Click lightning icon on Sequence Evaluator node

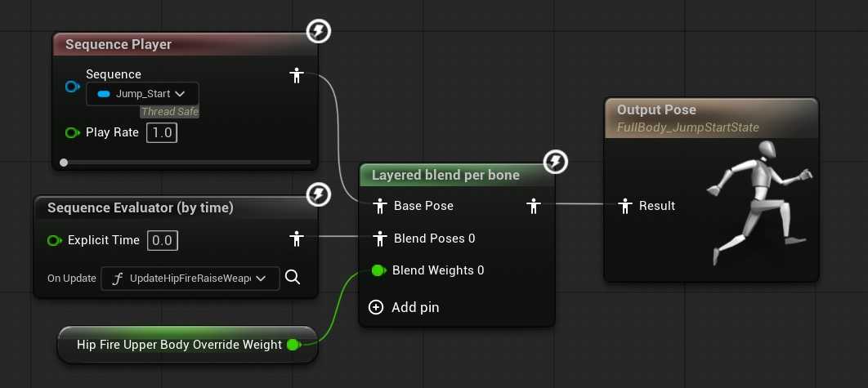[319, 194]
